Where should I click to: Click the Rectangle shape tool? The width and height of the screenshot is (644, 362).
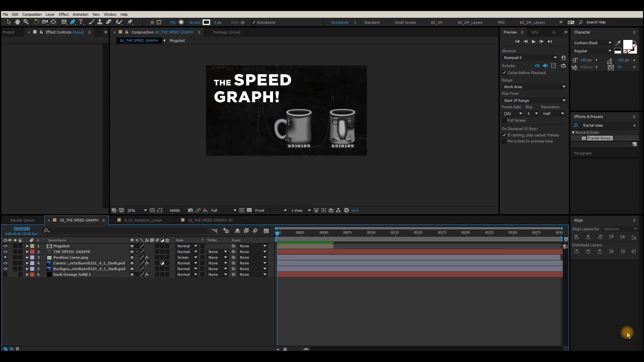click(x=64, y=22)
